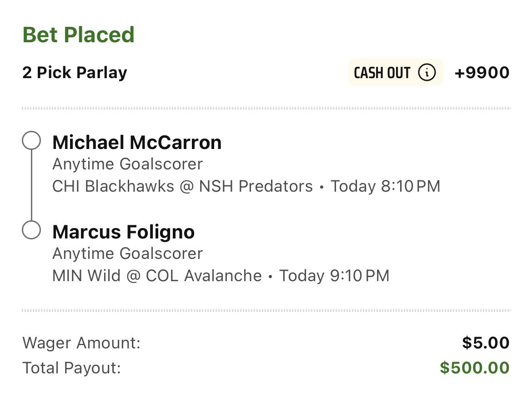The height and width of the screenshot is (397, 532).
Task: Open Michael McCarron player pick
Action: click(137, 143)
